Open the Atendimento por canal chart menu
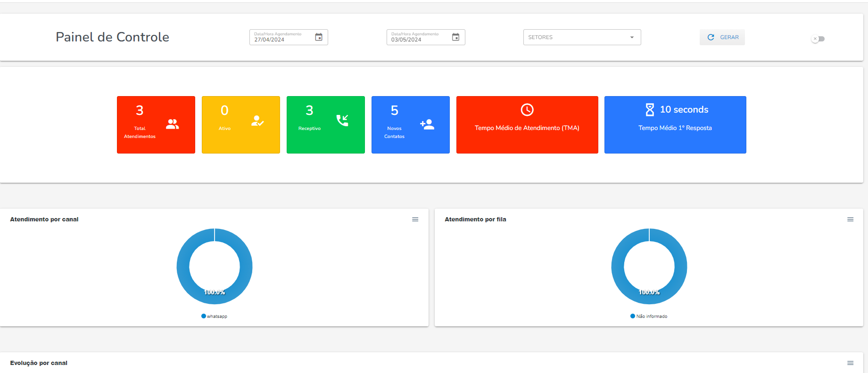The height and width of the screenshot is (373, 868). click(x=415, y=219)
